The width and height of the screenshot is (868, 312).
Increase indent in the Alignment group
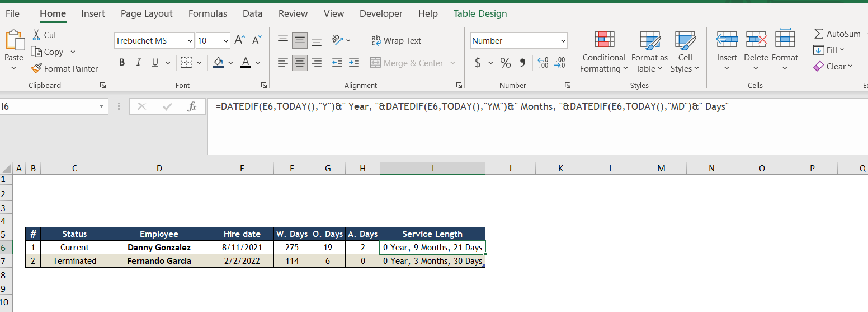coord(353,63)
